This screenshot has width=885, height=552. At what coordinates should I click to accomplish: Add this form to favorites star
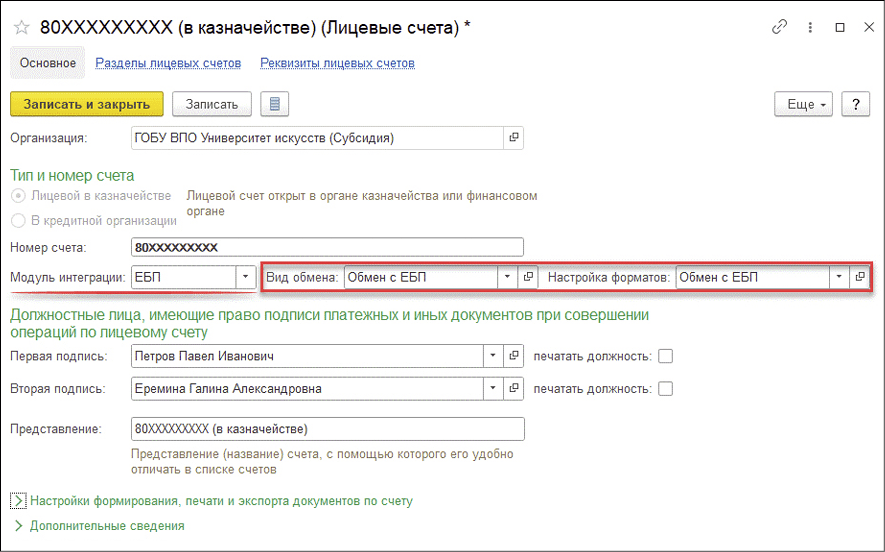pos(20,28)
